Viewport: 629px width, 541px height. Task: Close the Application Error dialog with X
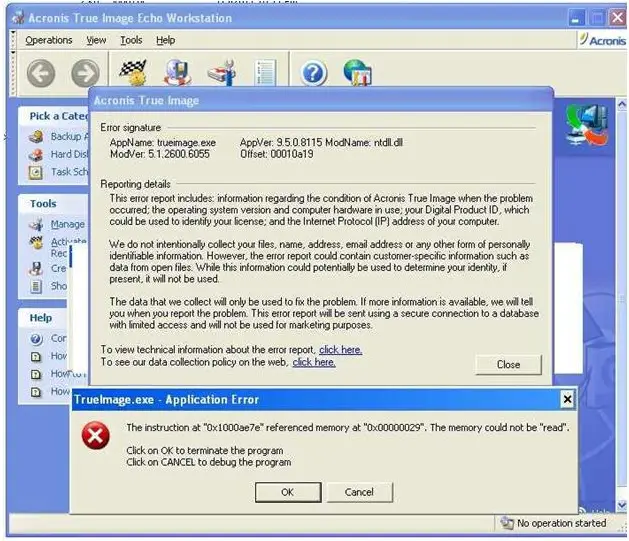(x=567, y=399)
